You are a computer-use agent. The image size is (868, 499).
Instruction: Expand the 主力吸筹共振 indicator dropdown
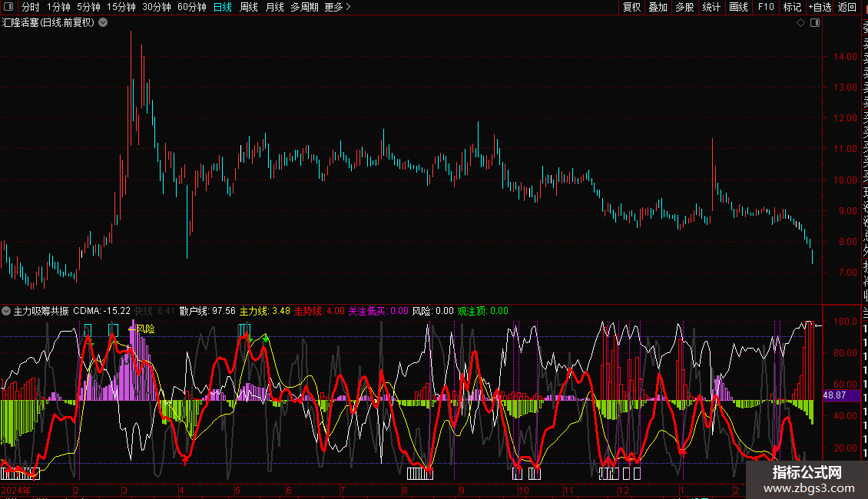[x=7, y=312]
